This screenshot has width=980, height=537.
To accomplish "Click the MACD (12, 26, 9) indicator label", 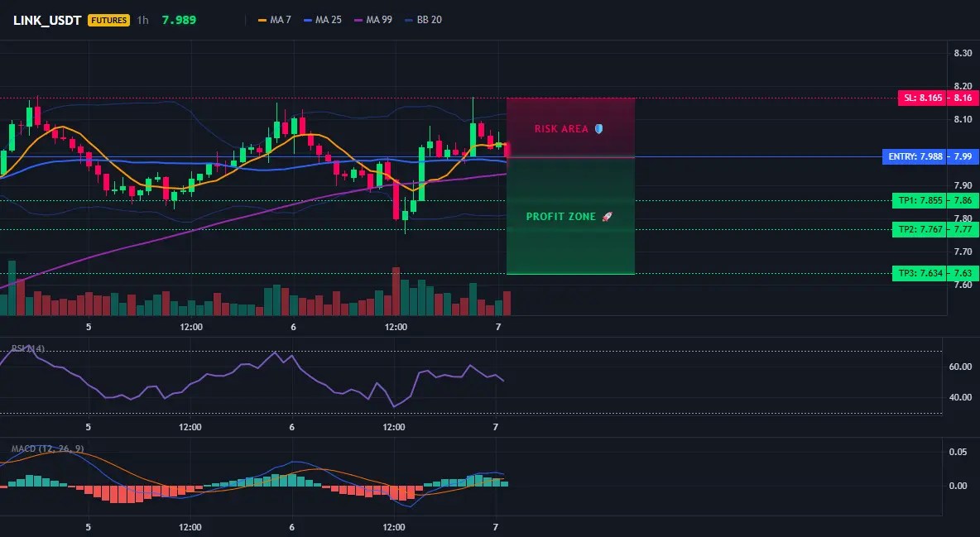I will click(47, 448).
